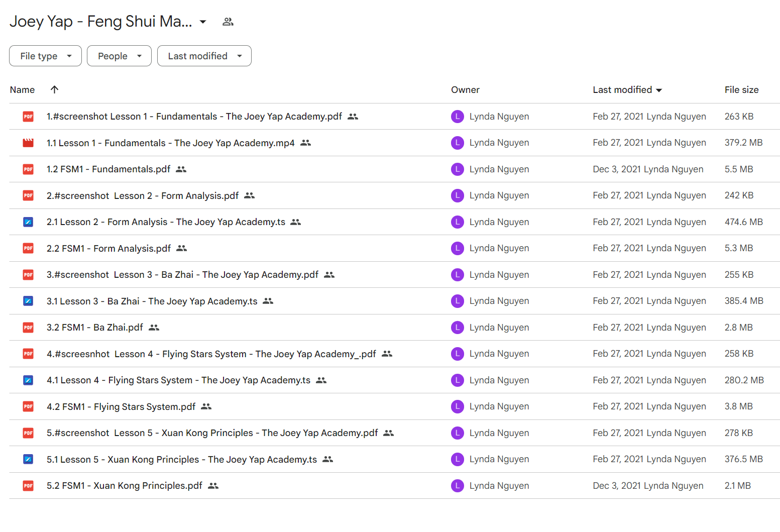Click PDF icon of 4.#screesnhot Lesson 4 file
Viewport: 780px width, 532px height.
(x=28, y=354)
